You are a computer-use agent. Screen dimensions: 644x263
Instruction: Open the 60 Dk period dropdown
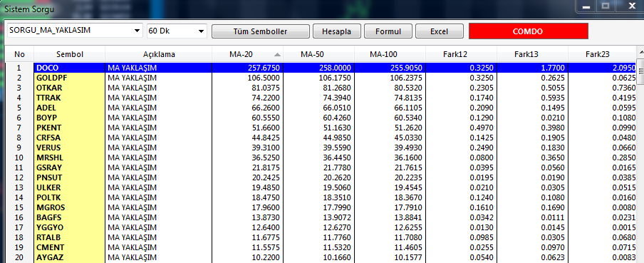click(x=177, y=31)
